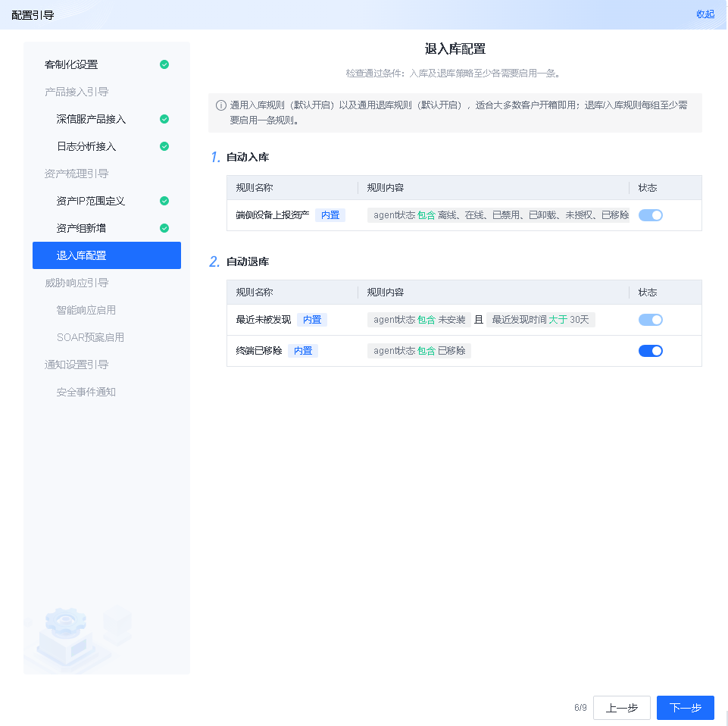Click checkmark icon next to 深信服产品接入
This screenshot has height=726, width=728.
164,119
